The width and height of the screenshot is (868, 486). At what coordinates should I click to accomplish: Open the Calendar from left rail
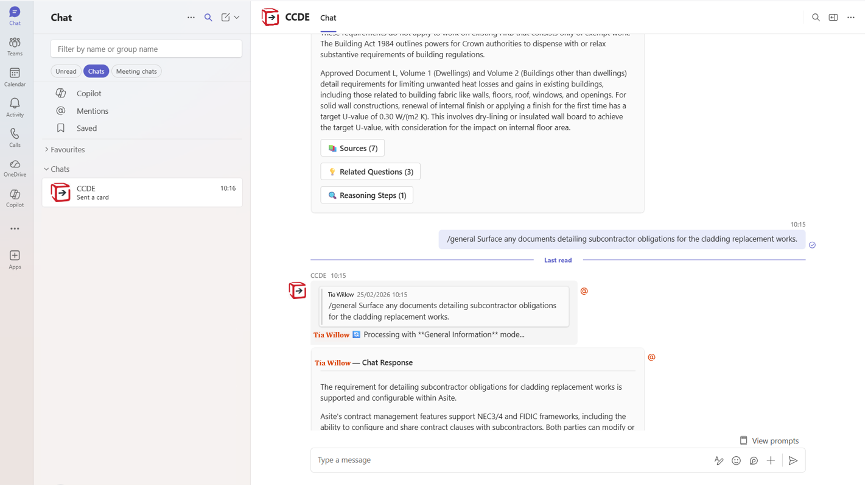(x=15, y=77)
